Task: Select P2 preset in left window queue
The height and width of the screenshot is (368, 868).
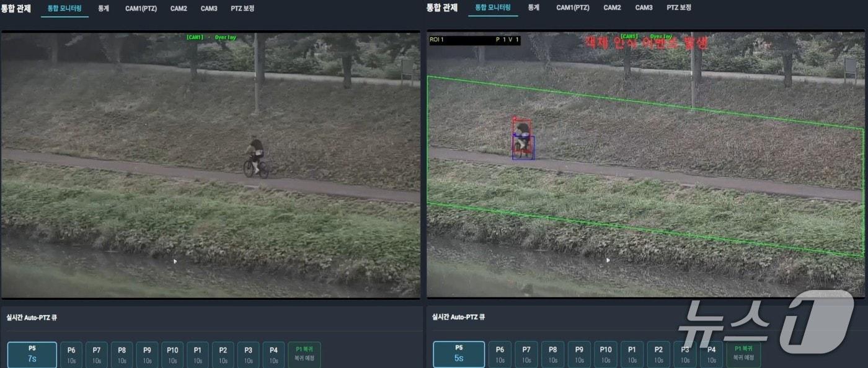Action: pyautogui.click(x=223, y=354)
